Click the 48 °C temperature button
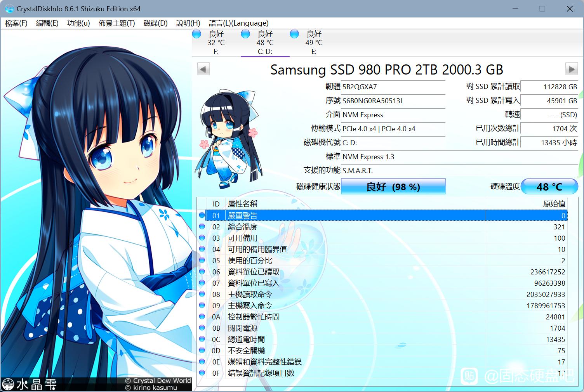The image size is (584, 392). point(549,187)
